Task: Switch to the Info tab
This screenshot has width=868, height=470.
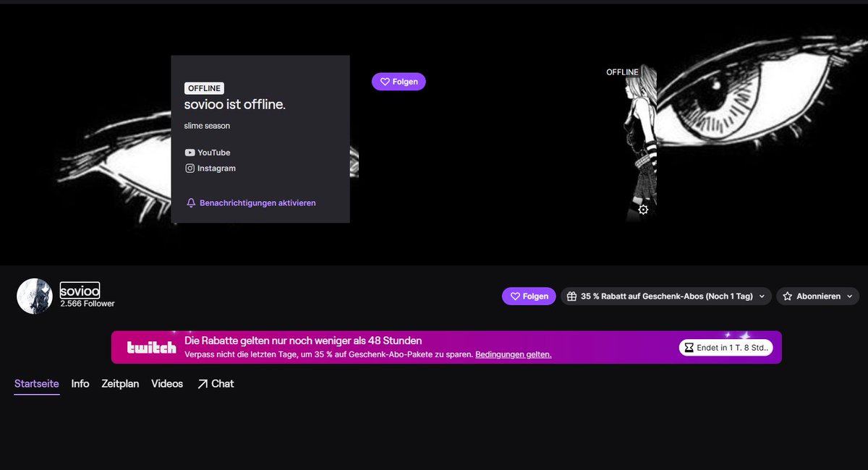Action: (x=80, y=384)
